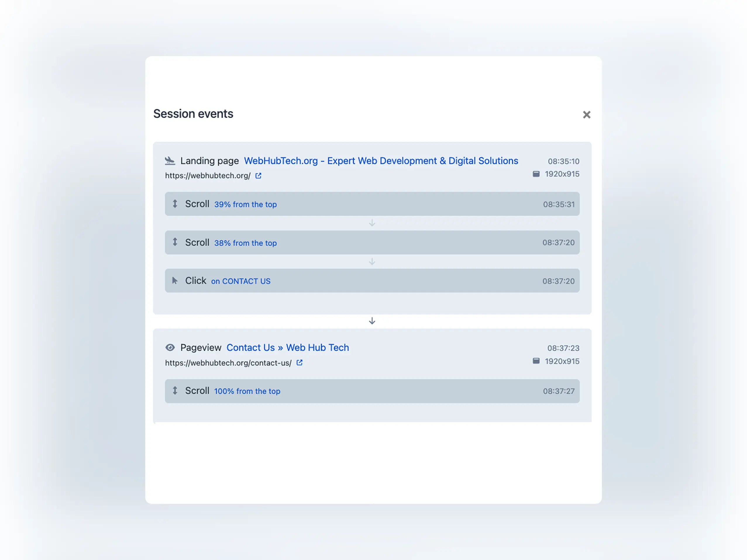Open WebHubTech.org landing page title link

381,161
